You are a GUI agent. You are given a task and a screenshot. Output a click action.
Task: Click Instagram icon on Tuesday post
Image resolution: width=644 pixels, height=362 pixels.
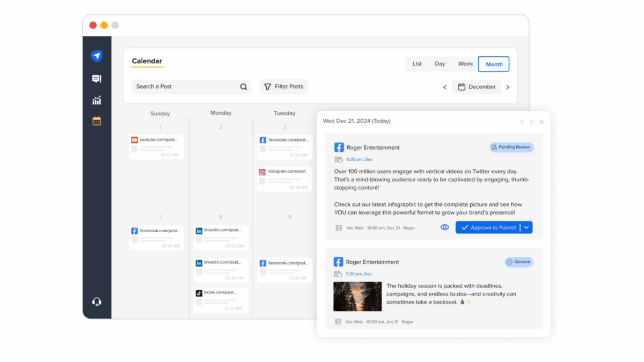pos(262,172)
